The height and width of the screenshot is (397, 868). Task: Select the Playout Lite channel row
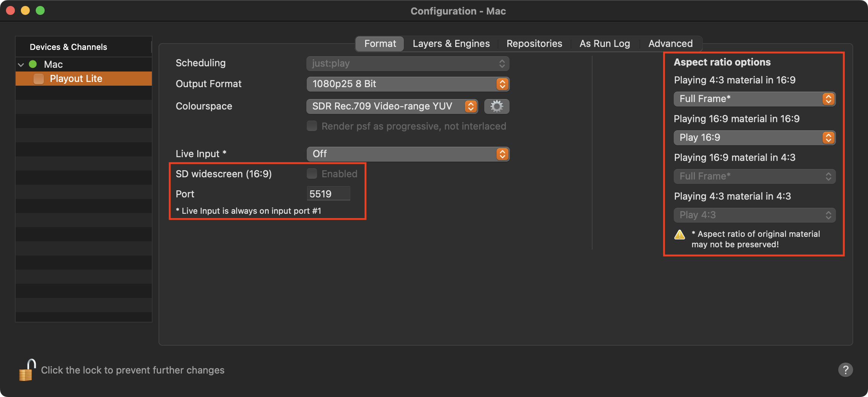[x=84, y=79]
